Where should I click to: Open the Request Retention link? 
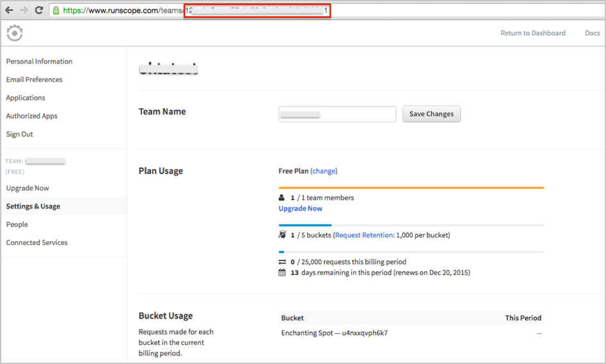click(x=363, y=235)
